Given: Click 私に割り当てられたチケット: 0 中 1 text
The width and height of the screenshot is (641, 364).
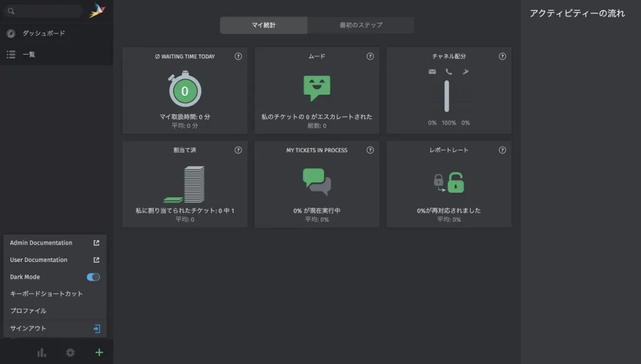Looking at the screenshot, I should (x=185, y=211).
